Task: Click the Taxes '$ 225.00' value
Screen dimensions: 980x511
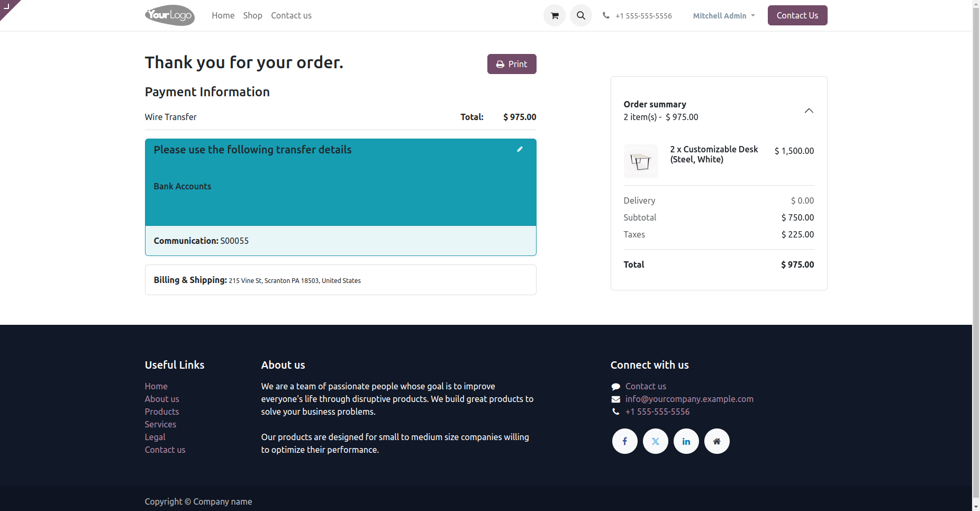Action: click(x=797, y=234)
